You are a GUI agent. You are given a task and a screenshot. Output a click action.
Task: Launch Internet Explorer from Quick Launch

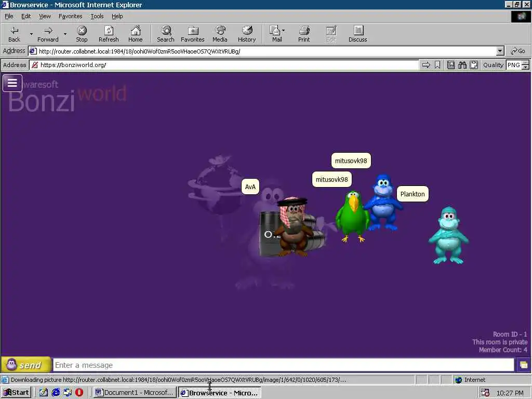56,393
